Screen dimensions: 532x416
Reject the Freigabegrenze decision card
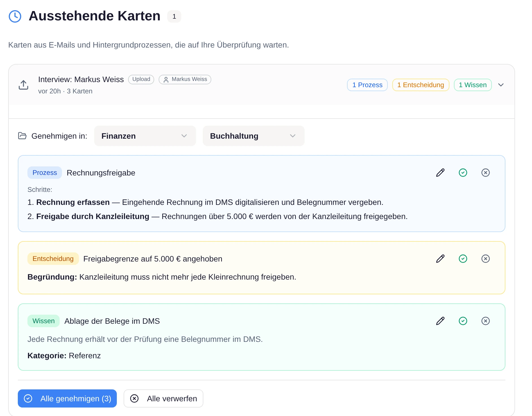click(x=486, y=259)
